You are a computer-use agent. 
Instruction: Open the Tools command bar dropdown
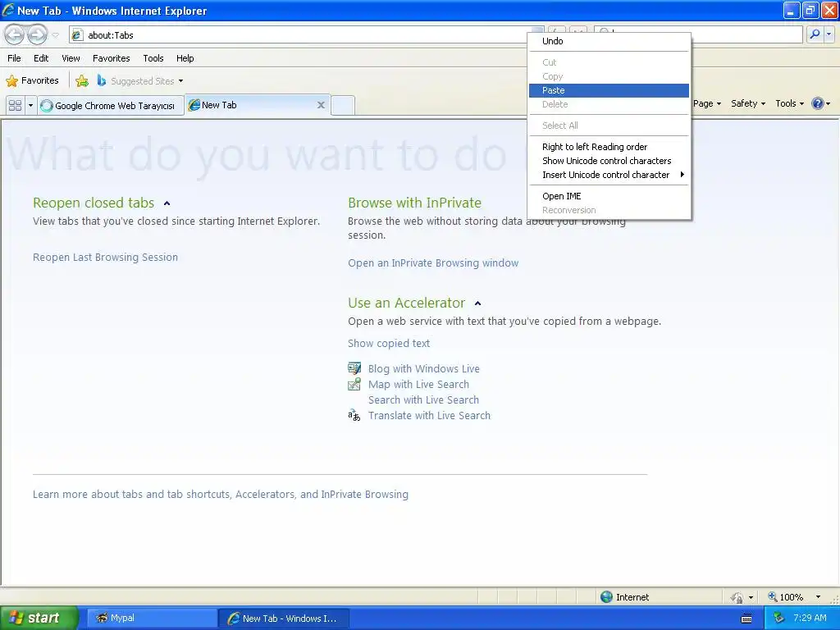[x=790, y=103]
